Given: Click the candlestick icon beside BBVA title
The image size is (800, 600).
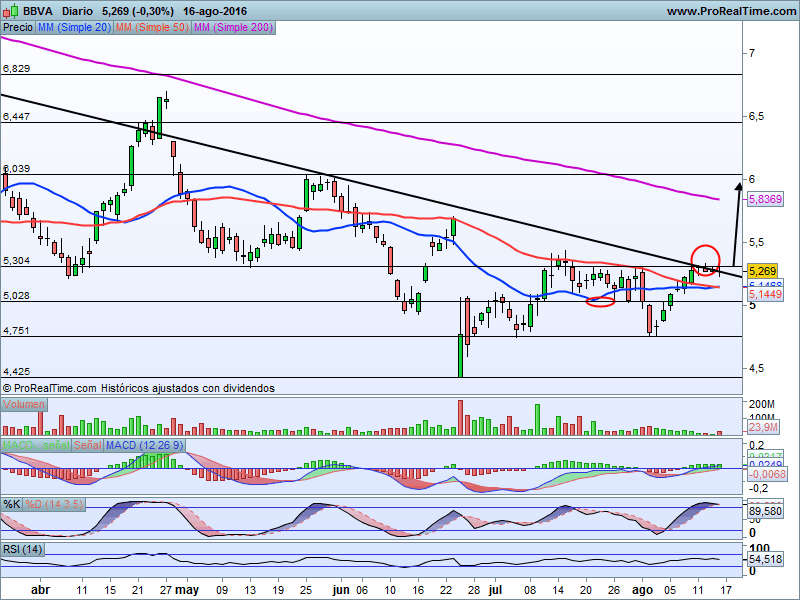Looking at the screenshot, I should pyautogui.click(x=10, y=10).
